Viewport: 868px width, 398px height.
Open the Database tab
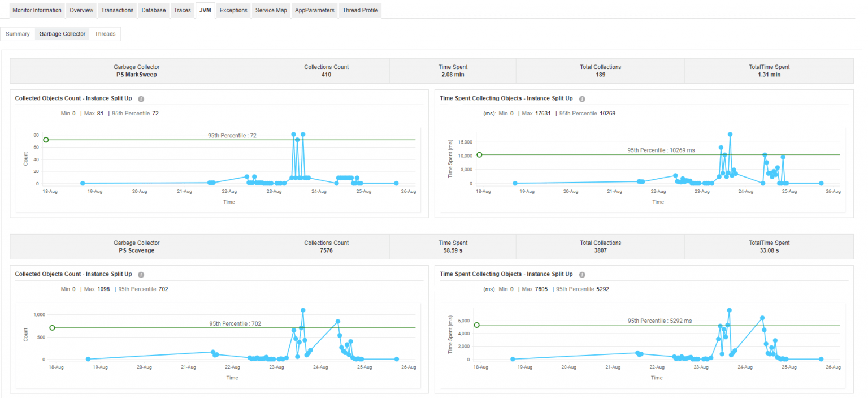(153, 10)
